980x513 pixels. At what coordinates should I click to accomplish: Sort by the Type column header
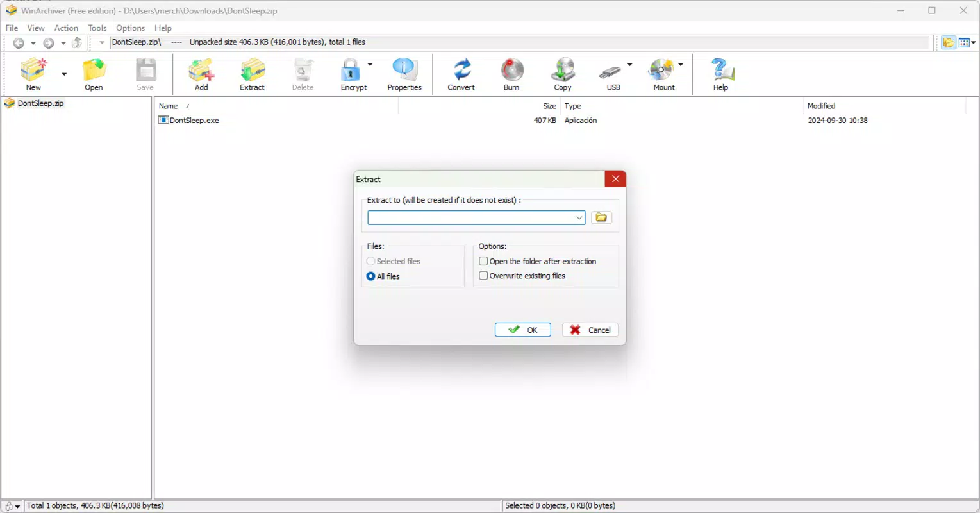[682, 106]
